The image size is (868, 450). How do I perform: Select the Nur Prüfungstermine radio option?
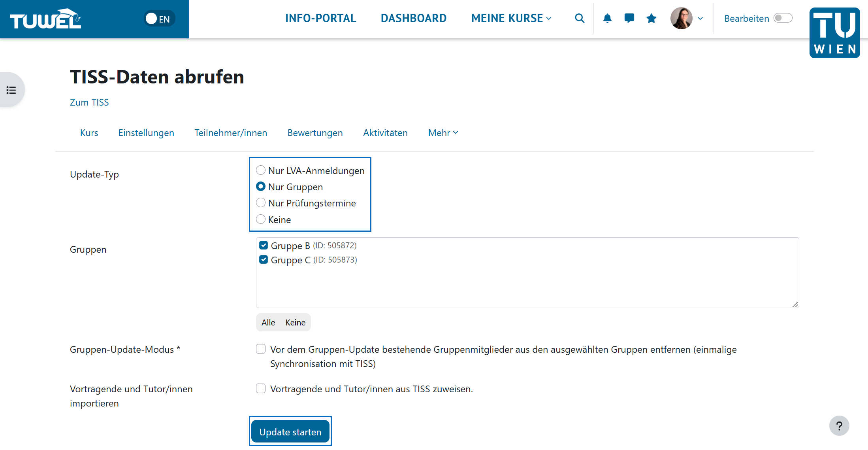coord(261,202)
